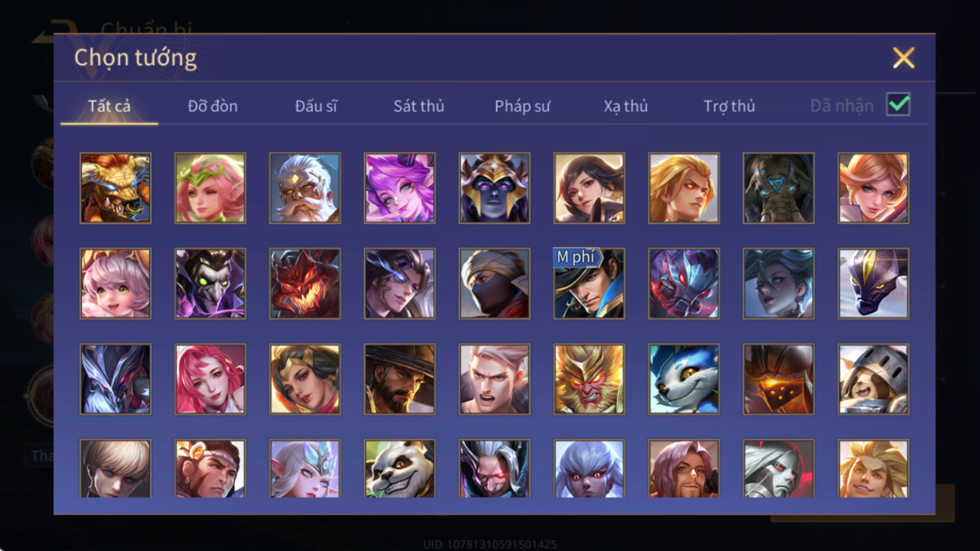This screenshot has width=980, height=551.
Task: Close the "Chọn tướng" dialog
Action: 904,58
